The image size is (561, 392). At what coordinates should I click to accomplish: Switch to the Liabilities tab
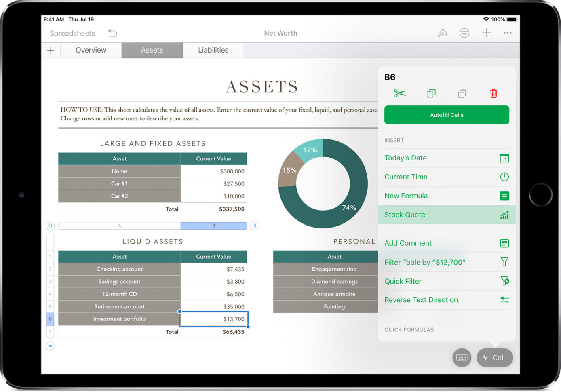click(x=213, y=50)
